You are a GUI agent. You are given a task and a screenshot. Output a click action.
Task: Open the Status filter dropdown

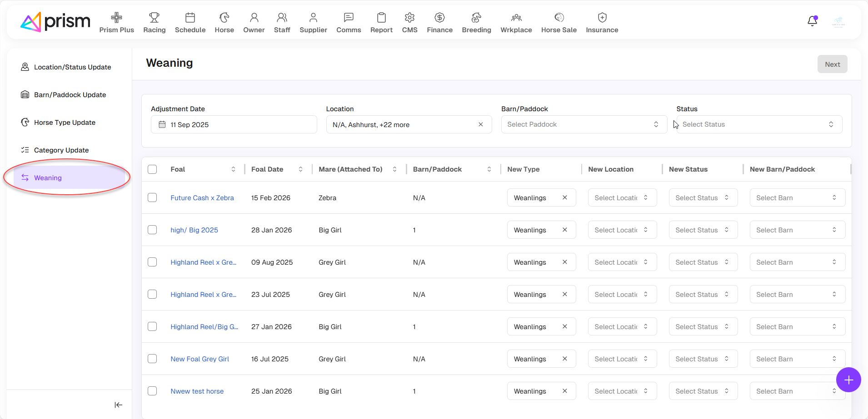759,124
